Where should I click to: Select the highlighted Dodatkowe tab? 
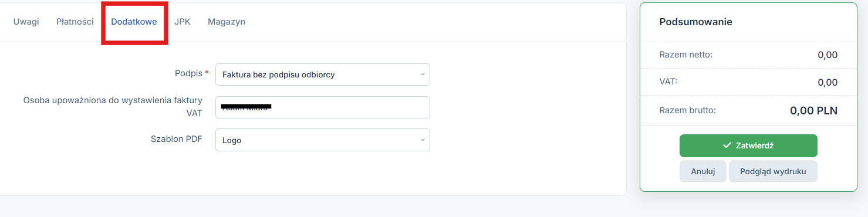(134, 22)
